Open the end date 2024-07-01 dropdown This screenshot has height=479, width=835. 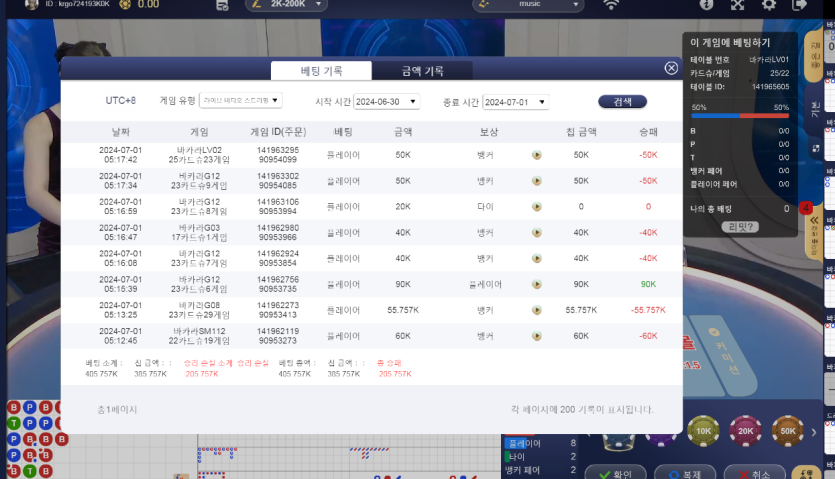coord(515,102)
